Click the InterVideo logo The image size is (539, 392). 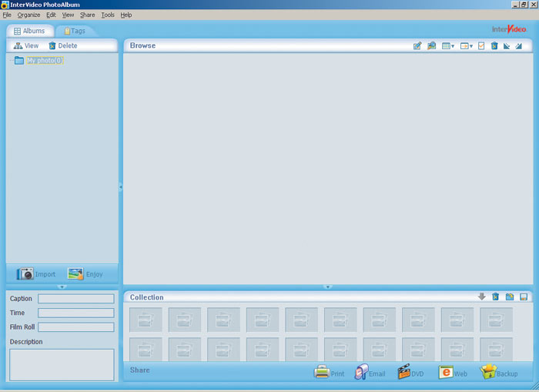point(509,29)
